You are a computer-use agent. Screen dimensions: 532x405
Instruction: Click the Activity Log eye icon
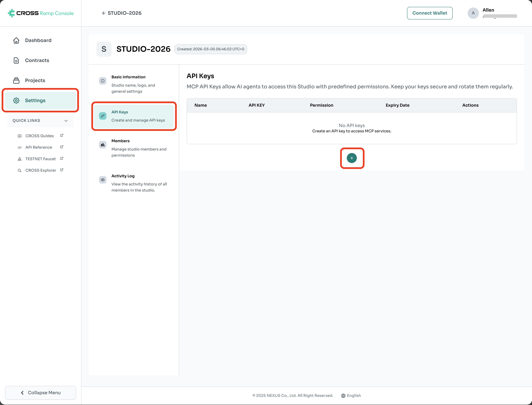[103, 180]
